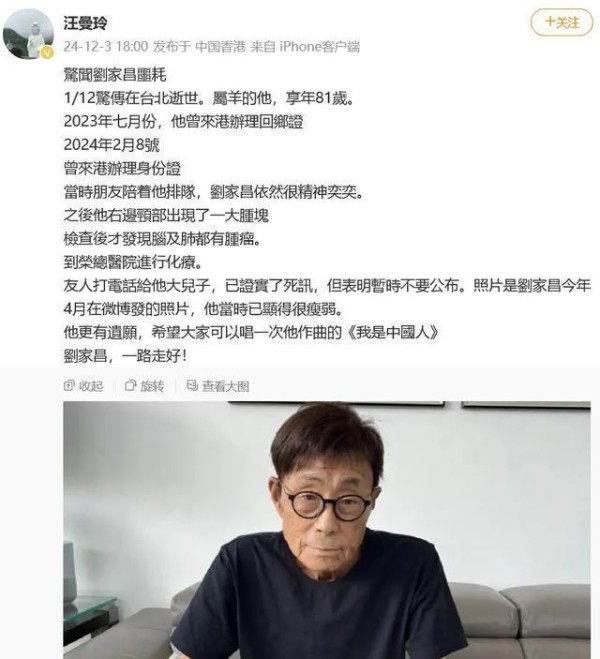The image size is (600, 659).
Task: Click the 发布于 text in the post header
Action: 172,46
